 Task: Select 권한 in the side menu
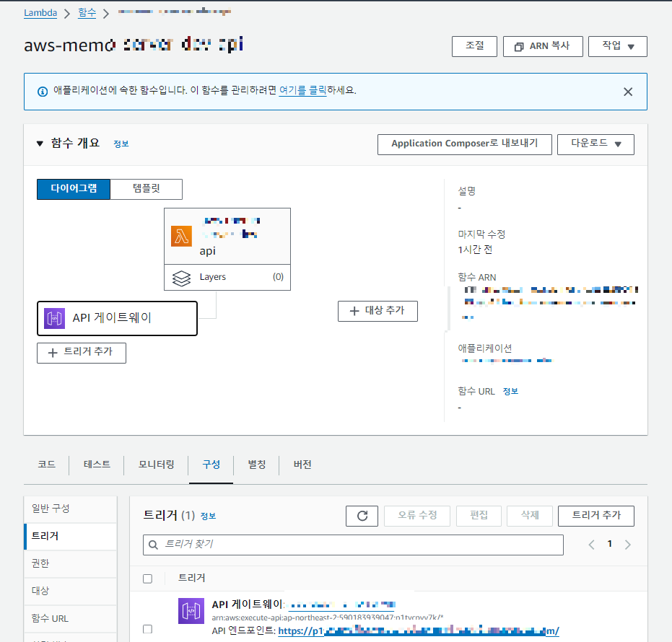pyautogui.click(x=71, y=563)
